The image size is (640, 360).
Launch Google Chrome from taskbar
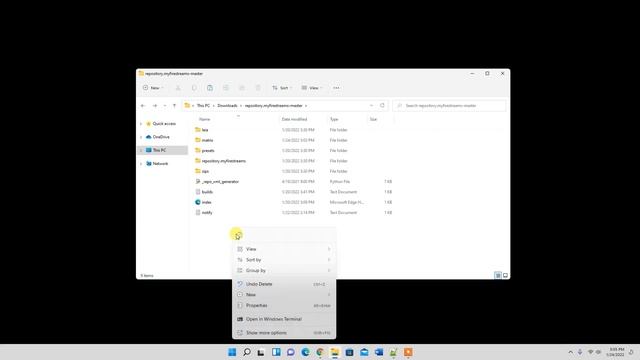(320, 352)
